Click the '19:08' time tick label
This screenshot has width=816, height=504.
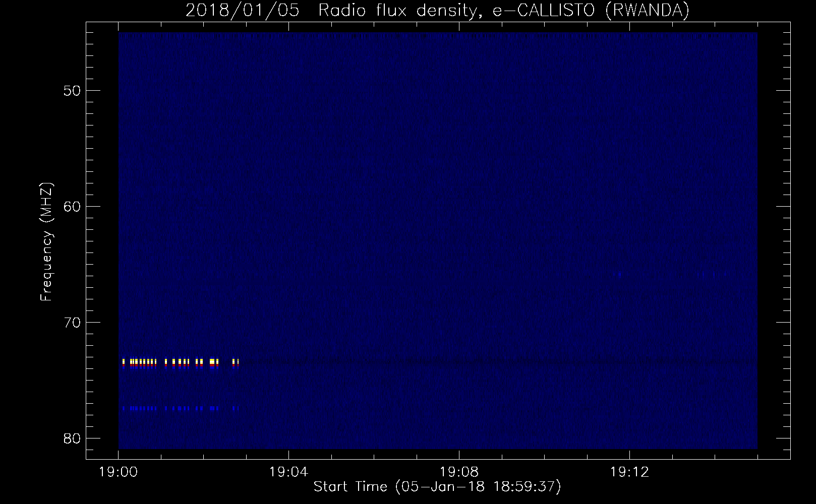tap(459, 472)
